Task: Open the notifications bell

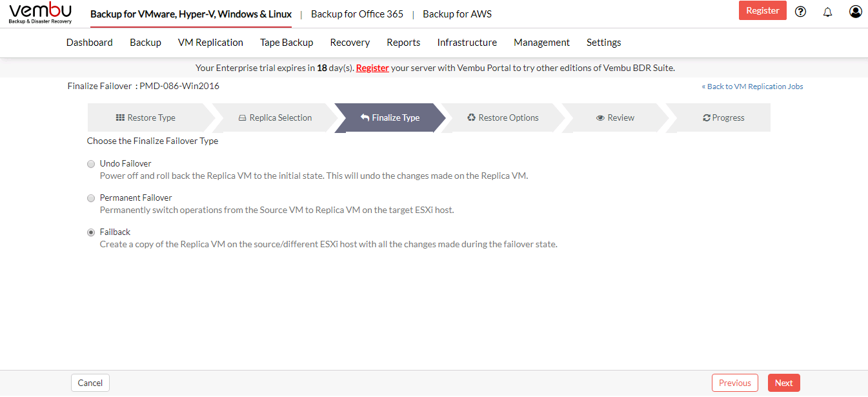Action: coord(828,11)
